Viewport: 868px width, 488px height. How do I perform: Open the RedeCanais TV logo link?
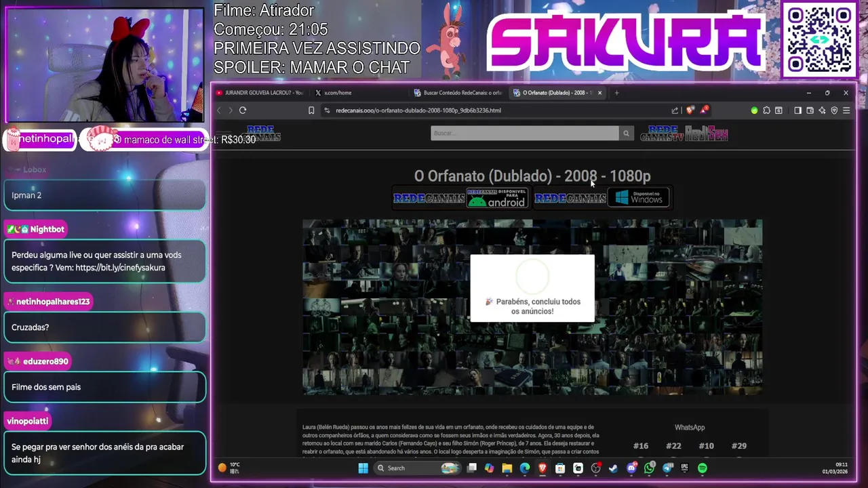tap(662, 134)
